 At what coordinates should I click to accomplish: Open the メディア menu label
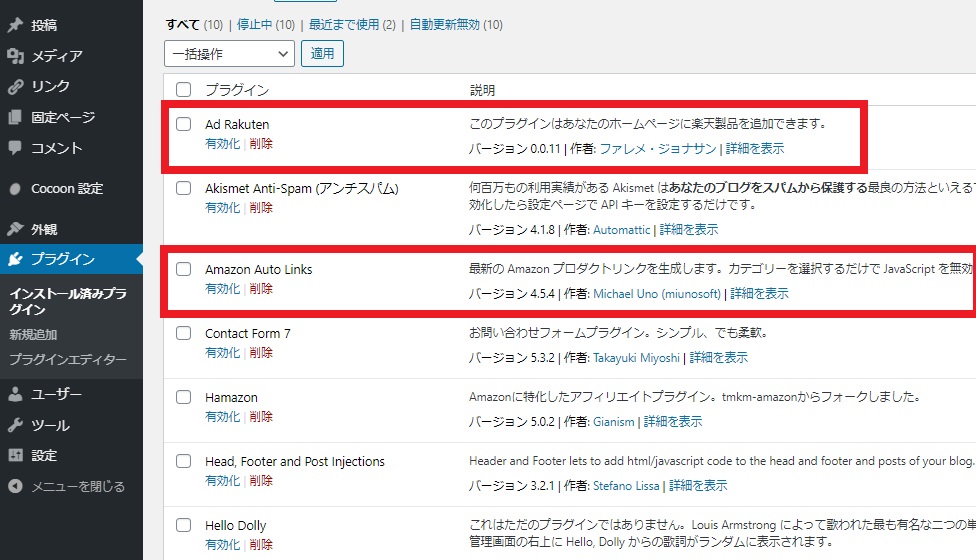pyautogui.click(x=57, y=56)
